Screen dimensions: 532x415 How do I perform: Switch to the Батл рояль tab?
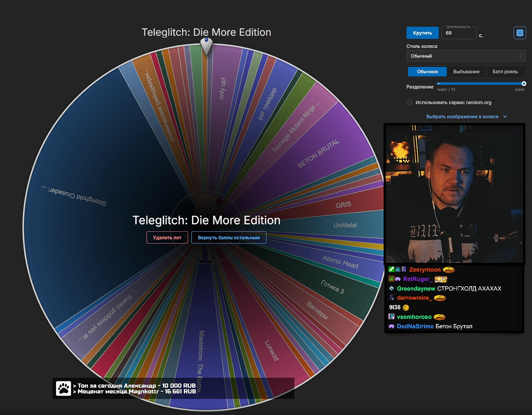click(x=505, y=72)
